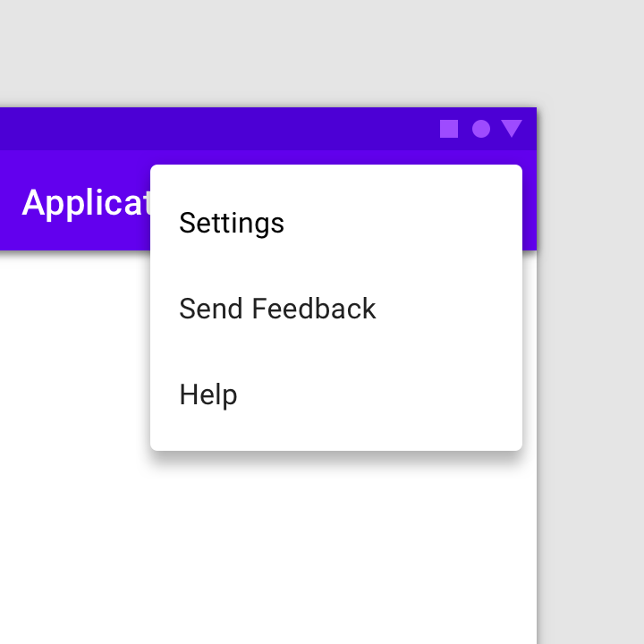The image size is (644, 644).
Task: Click the Application title in app bar
Action: [x=86, y=203]
